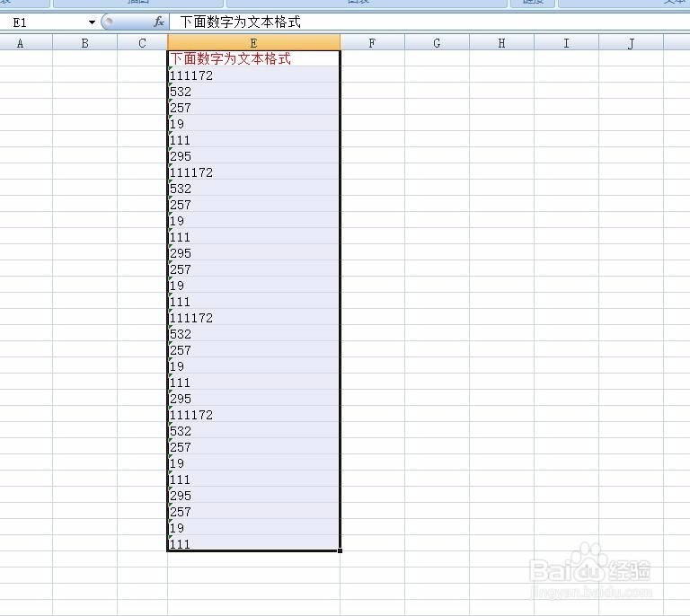The height and width of the screenshot is (616, 690).
Task: Click 257 cell in row four
Action: point(254,107)
